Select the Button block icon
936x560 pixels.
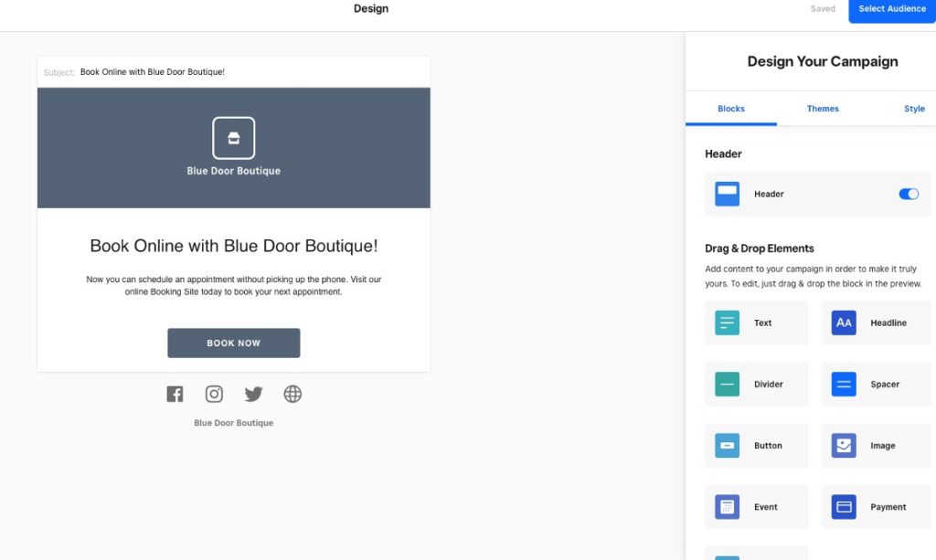727,445
